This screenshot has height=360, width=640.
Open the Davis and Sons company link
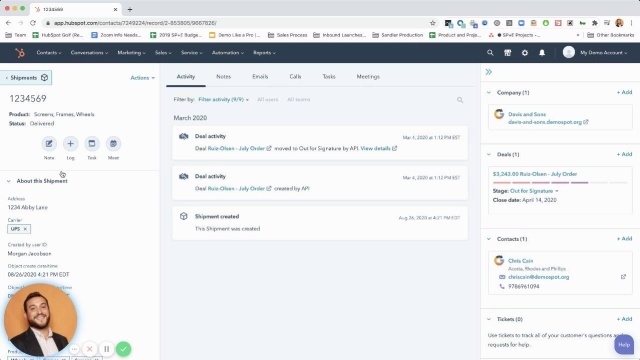point(527,114)
